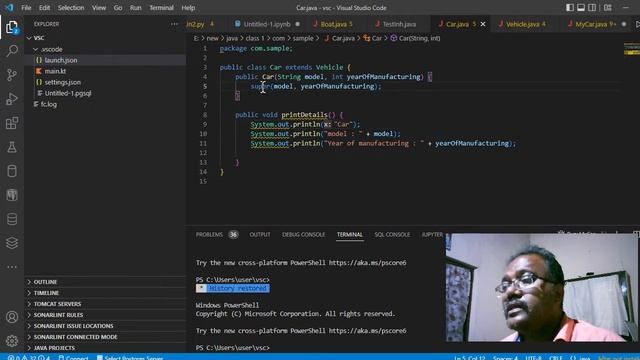Show the Output panel tab
Image resolution: width=640 pixels, height=360 pixels.
[x=260, y=235]
